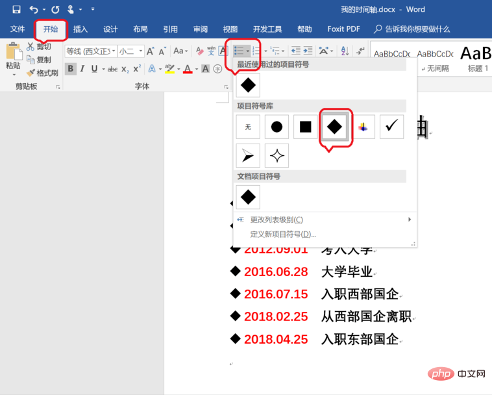Expand font color dropdown arrow
The image size is (492, 395).
click(197, 69)
